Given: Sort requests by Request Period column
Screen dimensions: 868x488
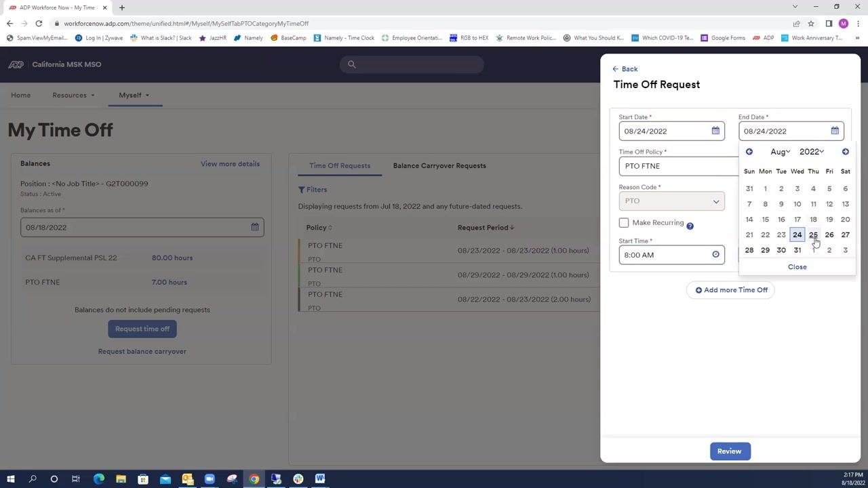Looking at the screenshot, I should pos(486,228).
